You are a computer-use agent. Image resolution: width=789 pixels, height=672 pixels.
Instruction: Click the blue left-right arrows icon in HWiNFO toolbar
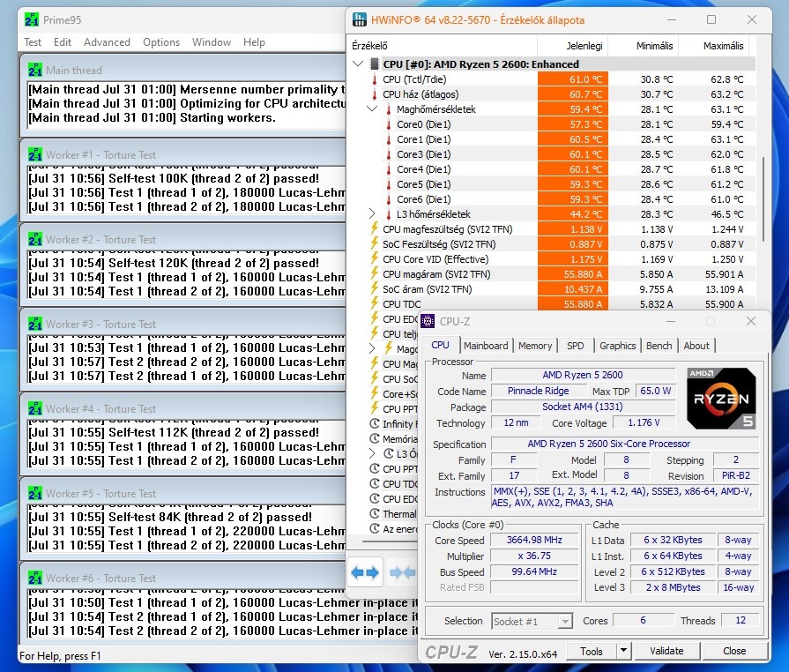[x=365, y=572]
